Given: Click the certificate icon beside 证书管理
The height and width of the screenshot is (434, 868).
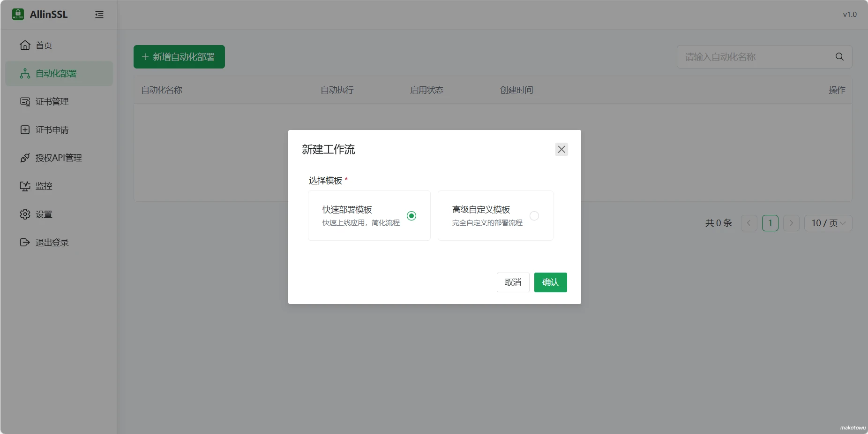Looking at the screenshot, I should click(x=25, y=101).
